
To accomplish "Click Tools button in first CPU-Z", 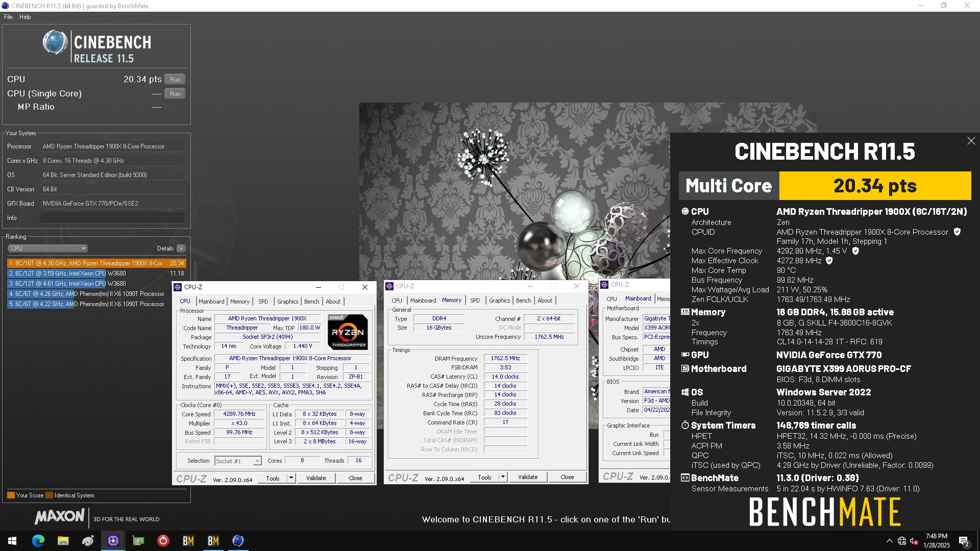I will click(273, 478).
